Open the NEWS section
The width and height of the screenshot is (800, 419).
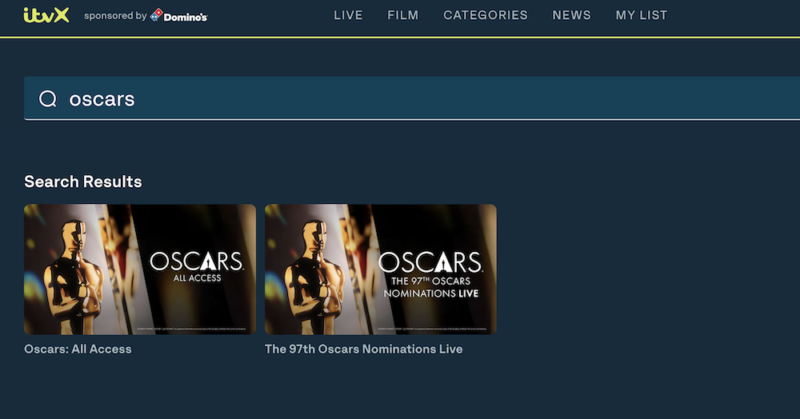[x=571, y=15]
